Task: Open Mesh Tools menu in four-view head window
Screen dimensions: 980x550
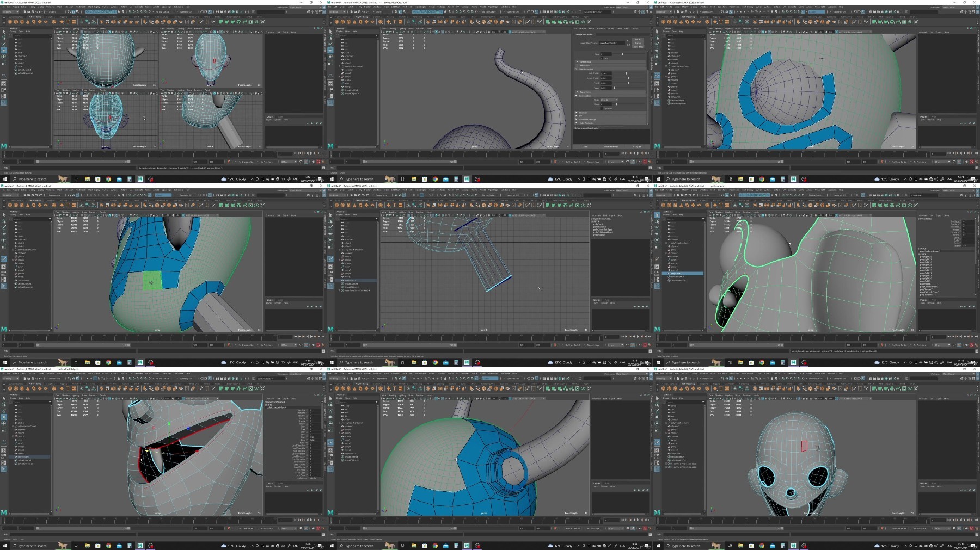Action: (81, 7)
